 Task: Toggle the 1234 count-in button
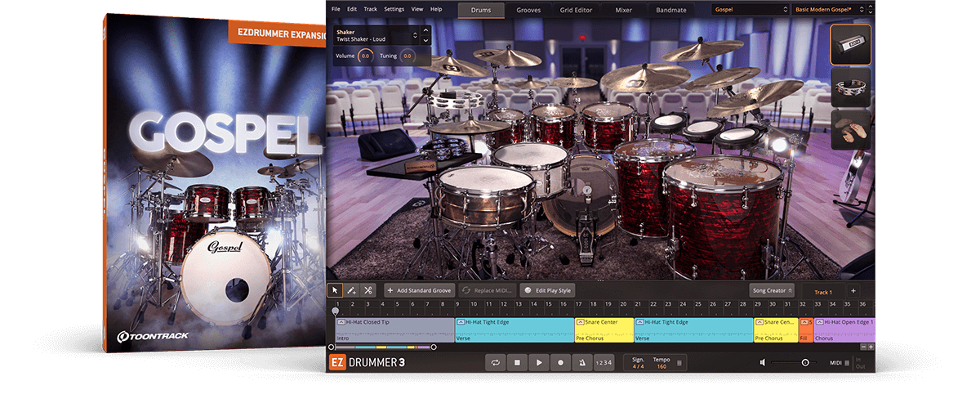tap(603, 362)
